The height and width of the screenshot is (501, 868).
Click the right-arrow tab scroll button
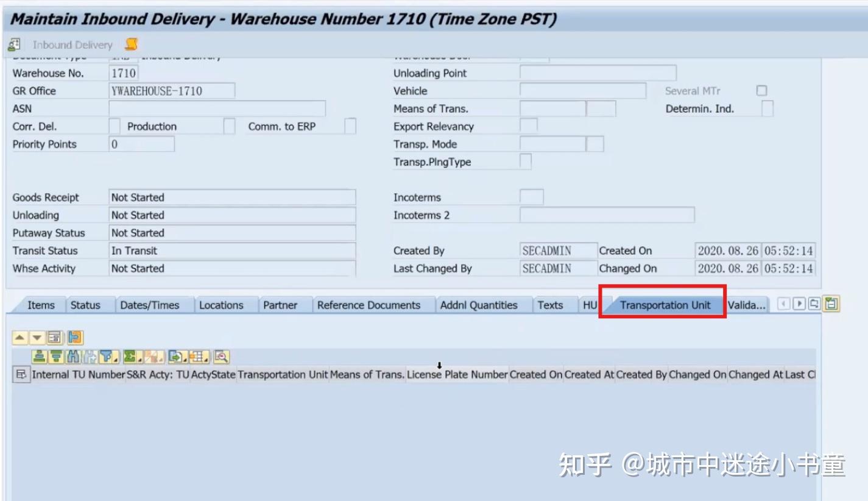click(799, 303)
